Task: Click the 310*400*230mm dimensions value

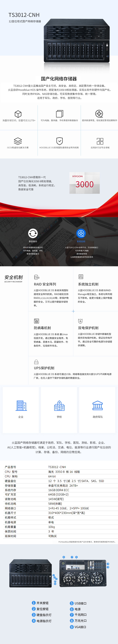Action: point(67,513)
